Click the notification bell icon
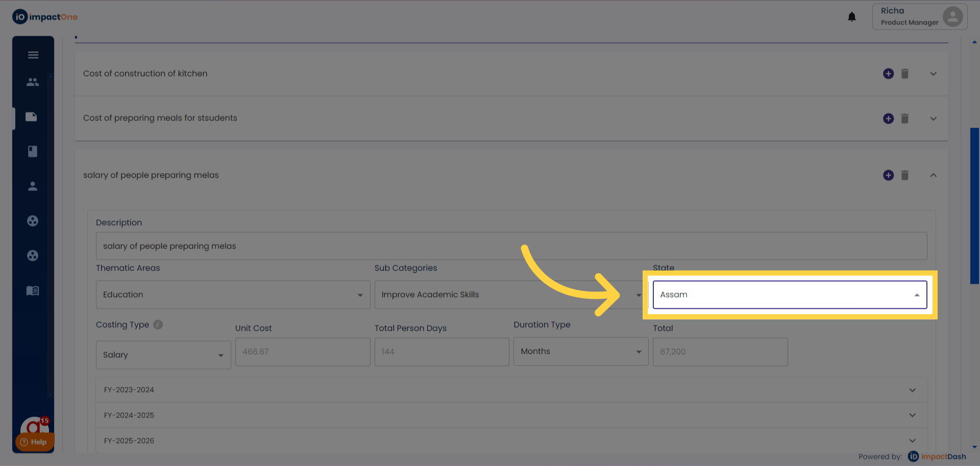Screen dimensions: 980x466 (851, 17)
